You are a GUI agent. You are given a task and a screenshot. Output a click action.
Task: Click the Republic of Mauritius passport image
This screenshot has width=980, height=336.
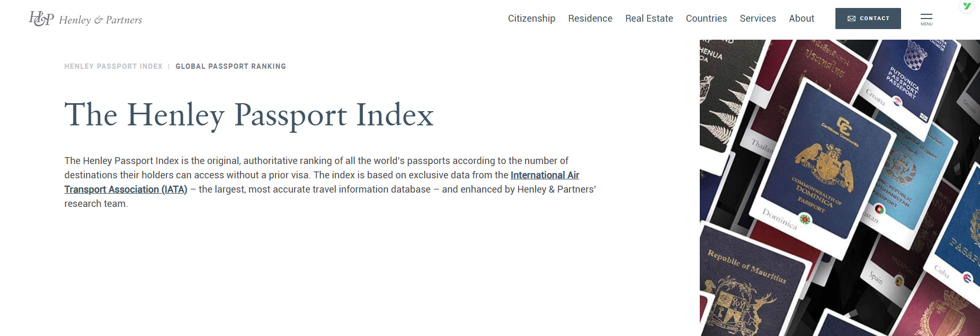[747, 291]
